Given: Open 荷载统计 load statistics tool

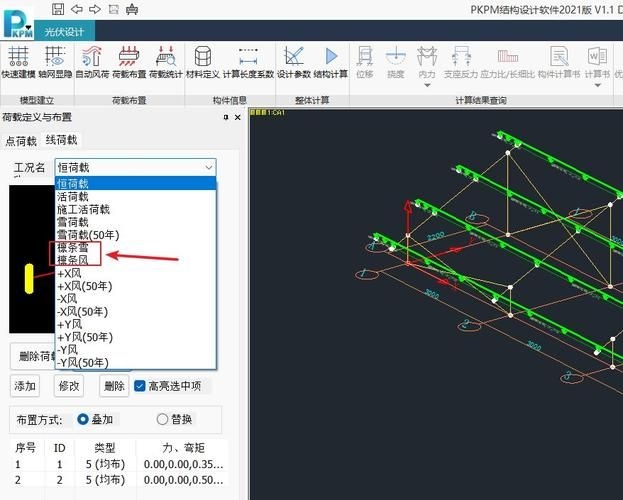Looking at the screenshot, I should pos(166,62).
